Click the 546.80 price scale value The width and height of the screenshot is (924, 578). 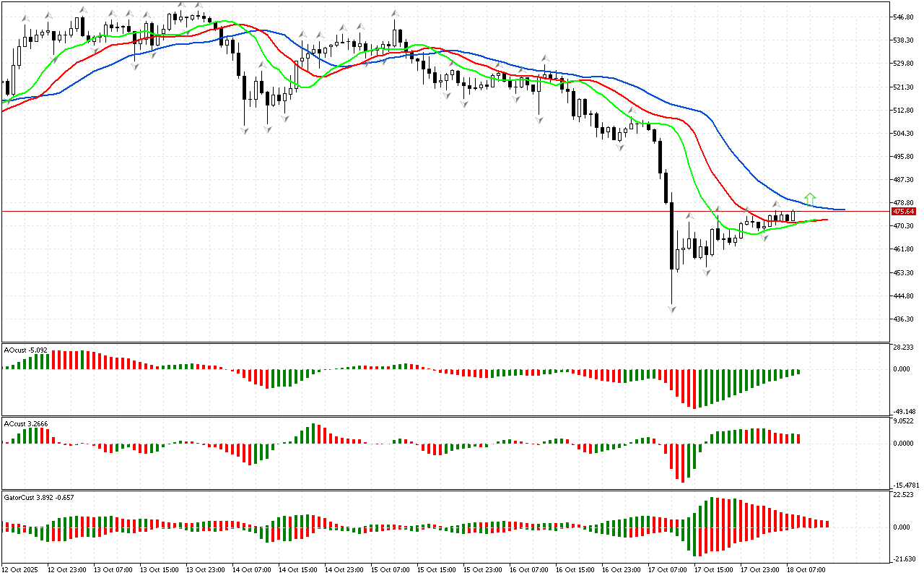point(905,17)
